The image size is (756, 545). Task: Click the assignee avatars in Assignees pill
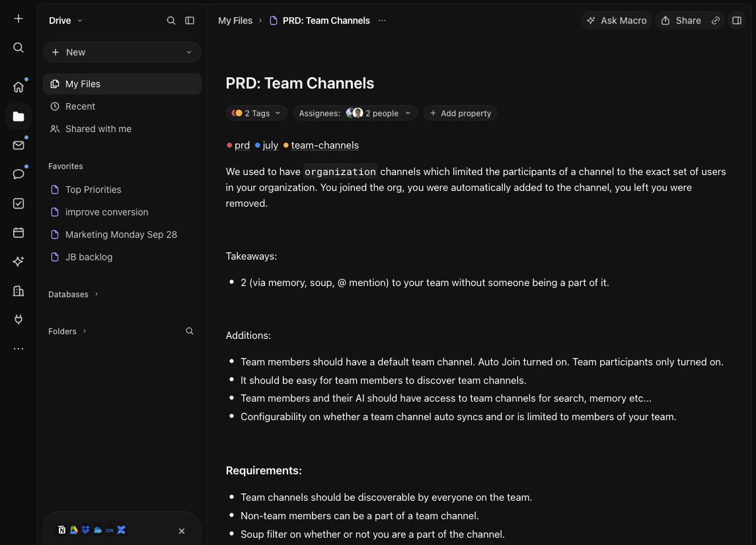[355, 113]
